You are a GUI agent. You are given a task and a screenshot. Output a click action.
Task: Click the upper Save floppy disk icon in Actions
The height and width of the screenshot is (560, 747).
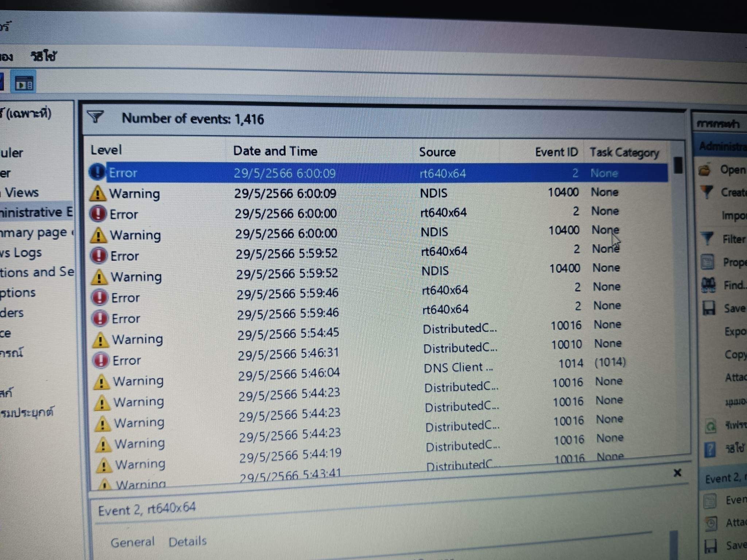(x=709, y=308)
